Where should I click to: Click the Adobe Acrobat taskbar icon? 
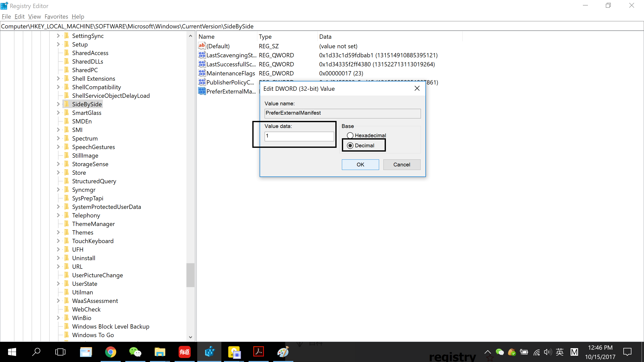[x=258, y=352]
